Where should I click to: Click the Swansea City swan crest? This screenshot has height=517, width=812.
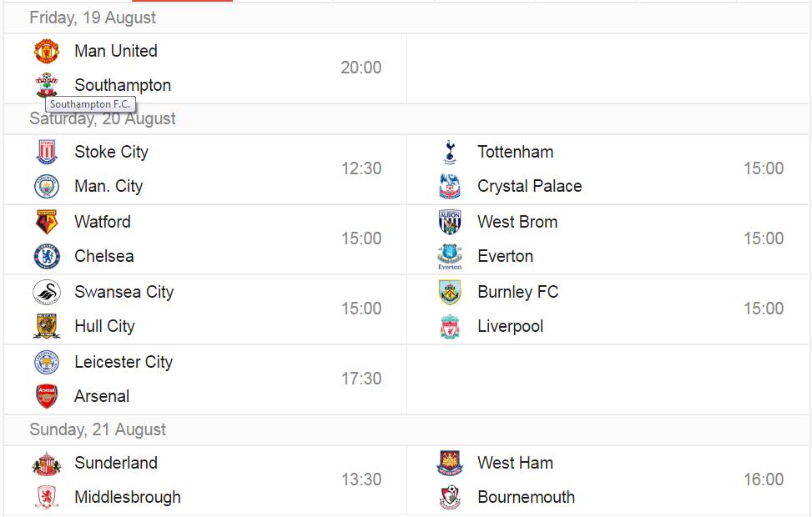click(x=47, y=292)
